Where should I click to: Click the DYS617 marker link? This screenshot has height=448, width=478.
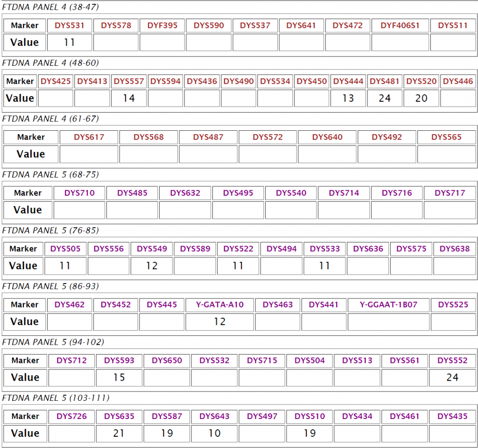pos(89,137)
